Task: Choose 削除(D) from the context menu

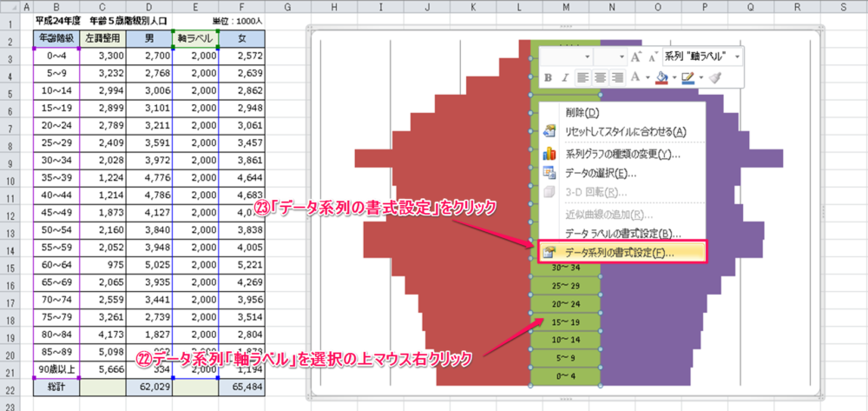Action: pos(582,112)
